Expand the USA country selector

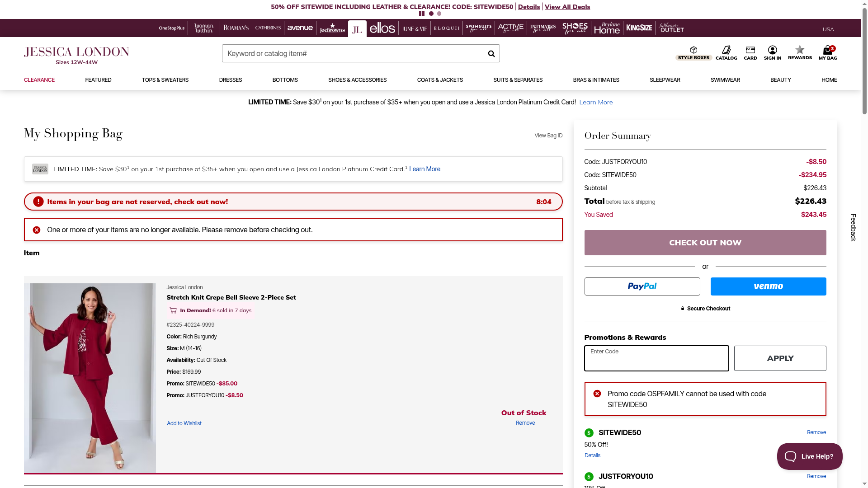pos(828,29)
